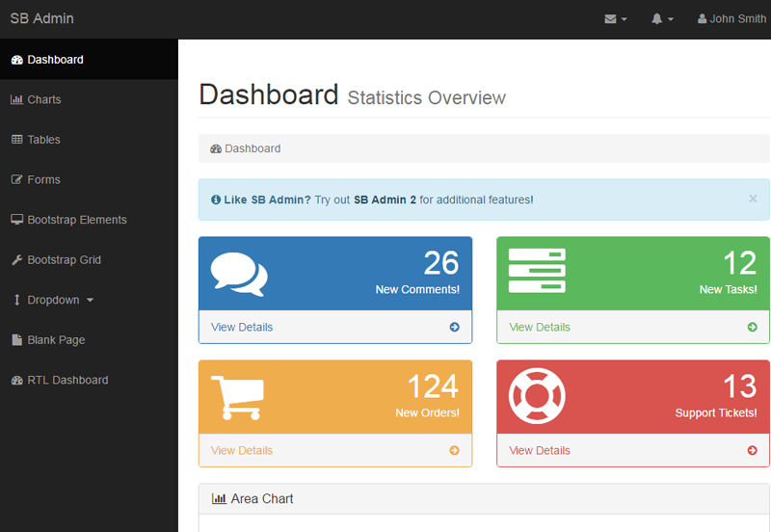View Details for New Orders
Image resolution: width=771 pixels, height=532 pixels.
[x=242, y=450]
